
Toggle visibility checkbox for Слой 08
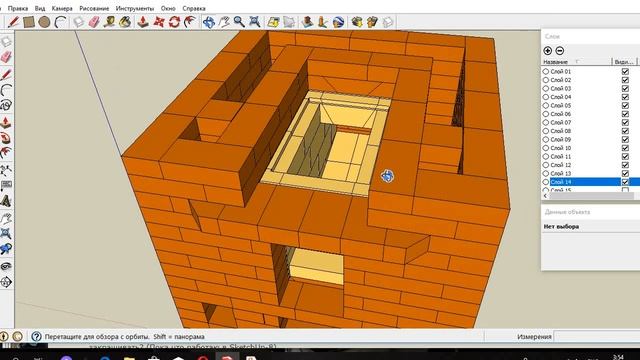pyautogui.click(x=625, y=131)
